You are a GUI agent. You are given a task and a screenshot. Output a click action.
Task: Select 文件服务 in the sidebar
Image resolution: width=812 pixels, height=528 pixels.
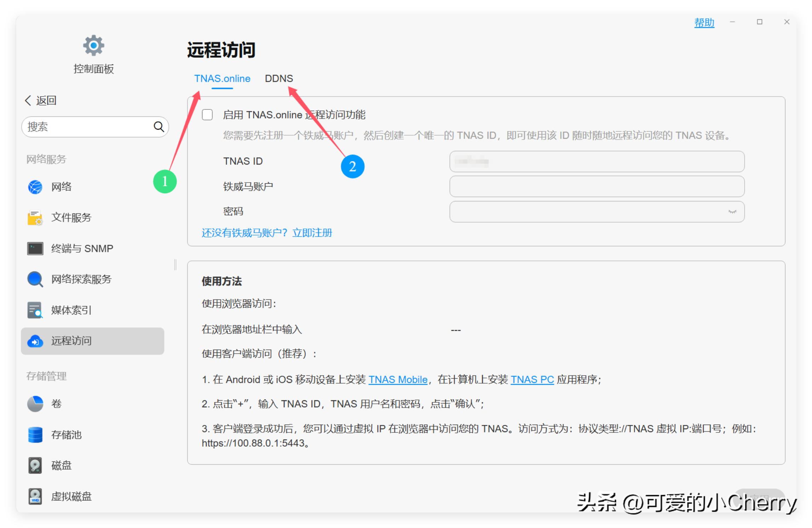click(x=92, y=218)
